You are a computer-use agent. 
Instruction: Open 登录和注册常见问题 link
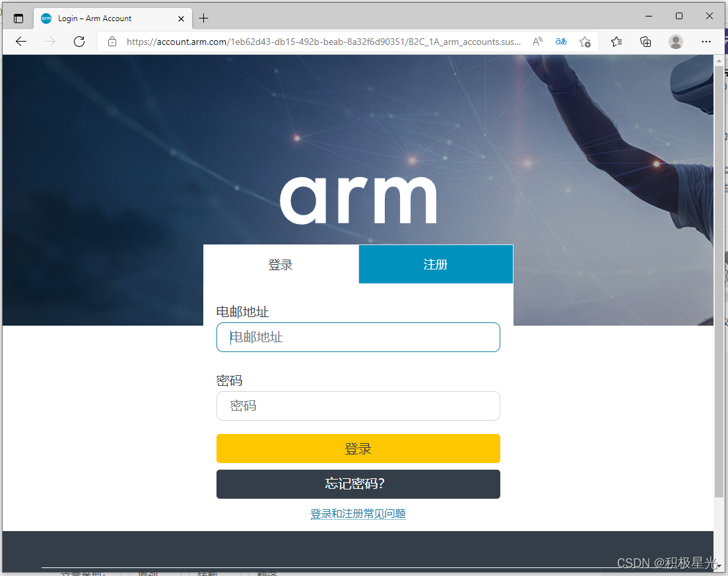358,514
